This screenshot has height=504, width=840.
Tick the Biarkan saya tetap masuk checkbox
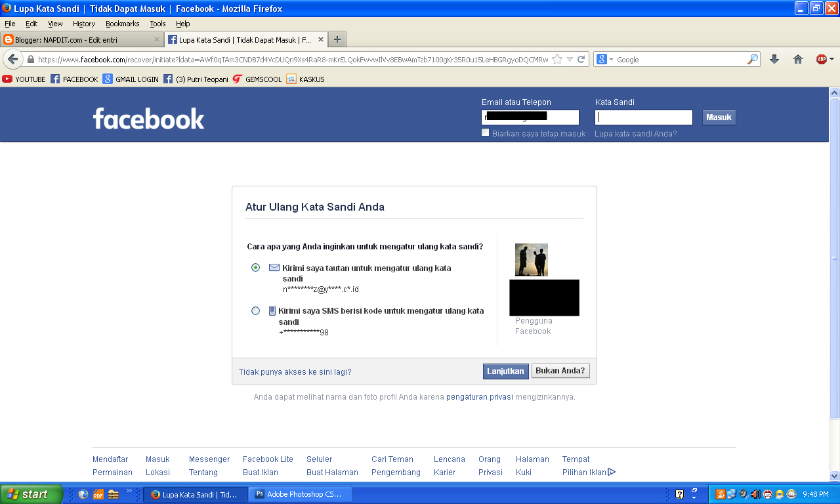pos(486,133)
